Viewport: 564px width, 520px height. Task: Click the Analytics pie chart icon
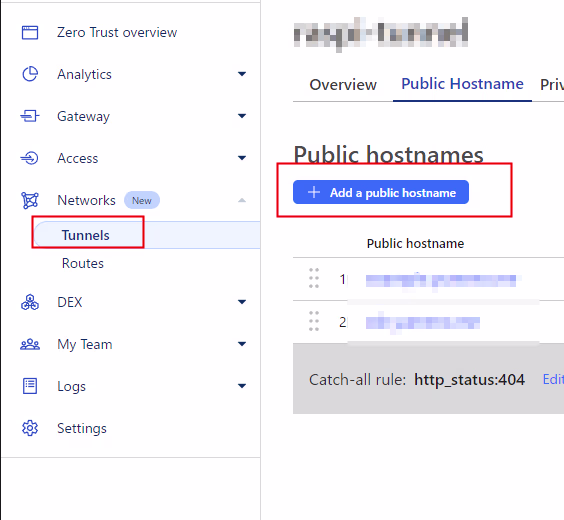(x=30, y=74)
